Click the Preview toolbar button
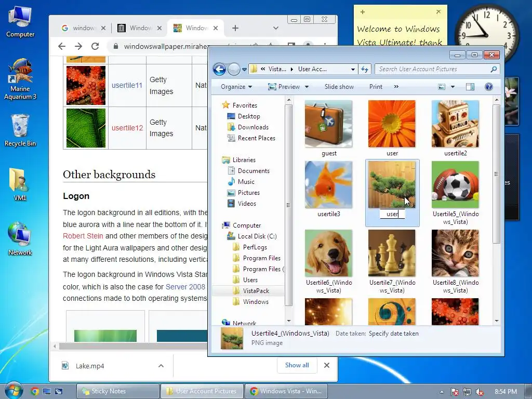 pyautogui.click(x=284, y=87)
